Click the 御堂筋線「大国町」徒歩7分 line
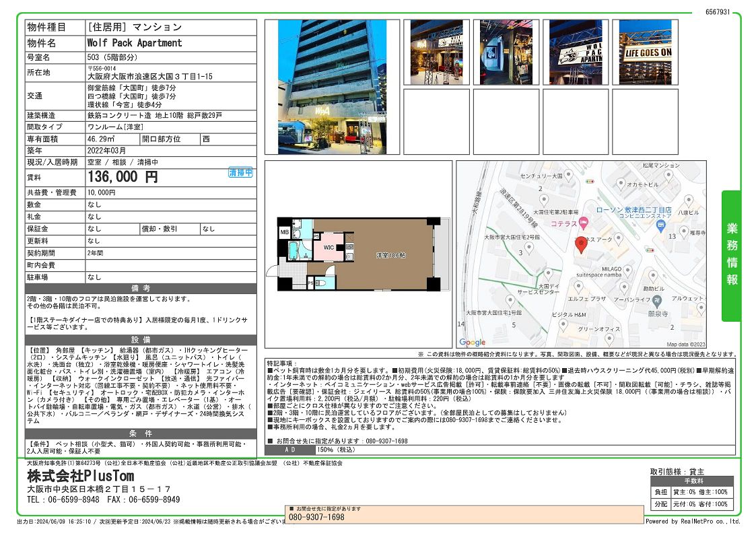This screenshot has width=756, height=533. (x=132, y=87)
